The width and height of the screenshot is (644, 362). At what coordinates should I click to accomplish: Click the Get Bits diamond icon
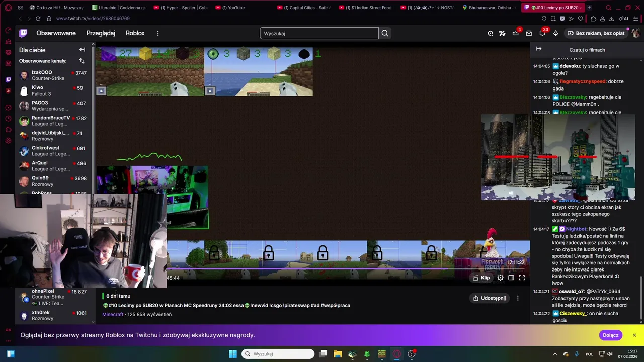(555, 33)
